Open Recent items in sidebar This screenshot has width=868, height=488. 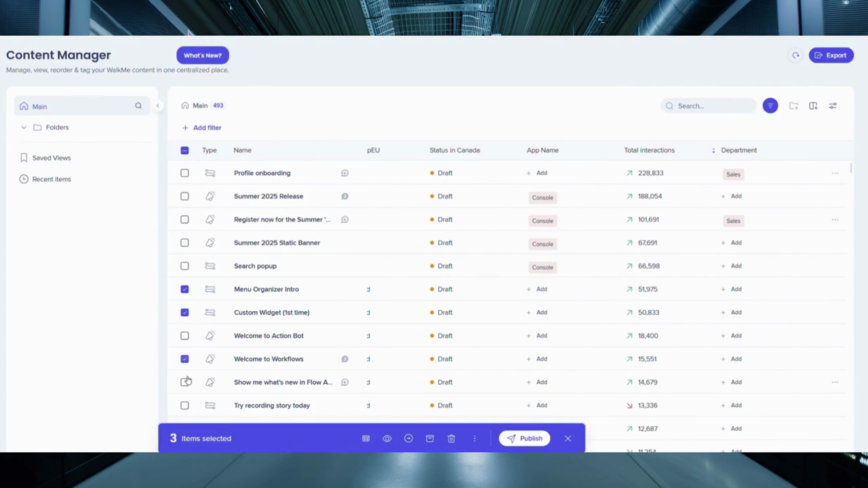[52, 180]
